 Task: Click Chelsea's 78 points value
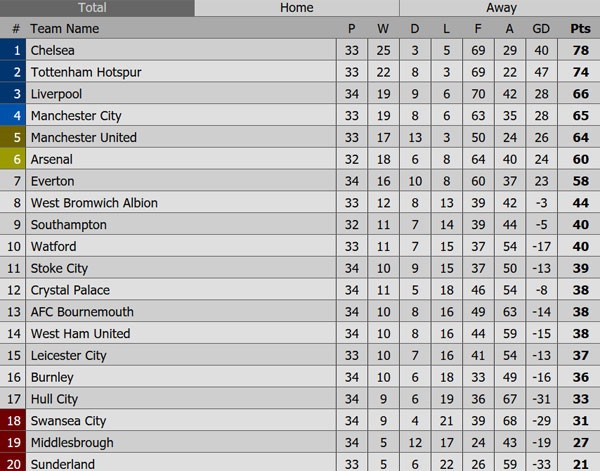tap(580, 50)
